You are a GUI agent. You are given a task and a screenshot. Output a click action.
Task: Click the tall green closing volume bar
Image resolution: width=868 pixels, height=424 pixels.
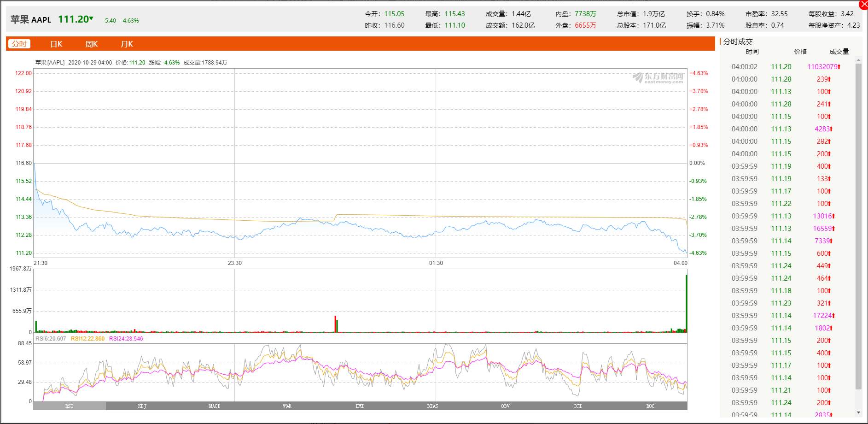(686, 303)
